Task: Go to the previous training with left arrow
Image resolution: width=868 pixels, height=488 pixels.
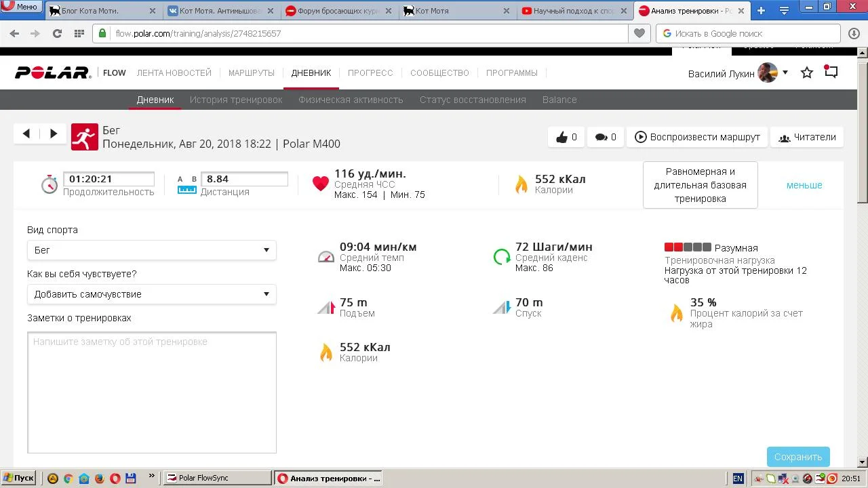Action: click(26, 134)
